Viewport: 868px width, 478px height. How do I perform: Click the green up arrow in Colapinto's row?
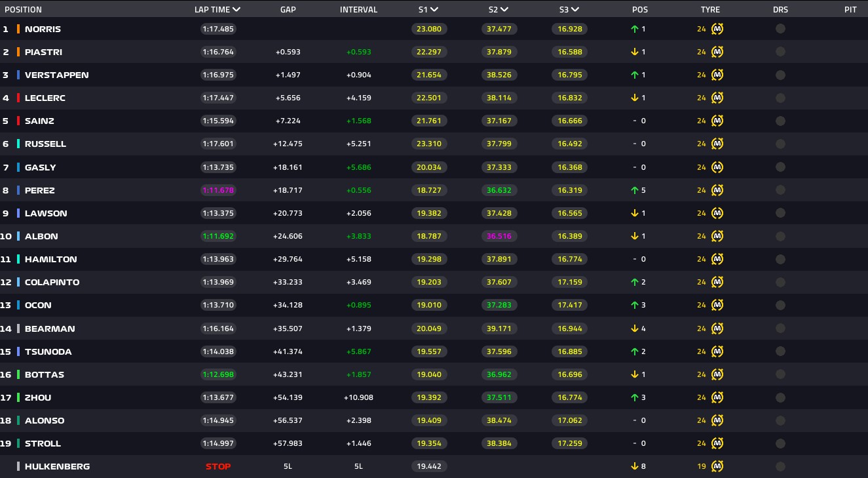(635, 282)
